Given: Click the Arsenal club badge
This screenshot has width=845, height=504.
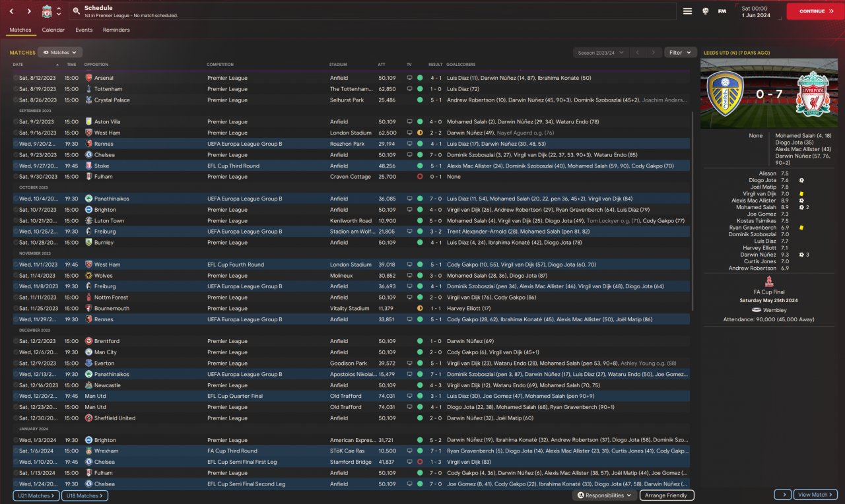Looking at the screenshot, I should 89,78.
